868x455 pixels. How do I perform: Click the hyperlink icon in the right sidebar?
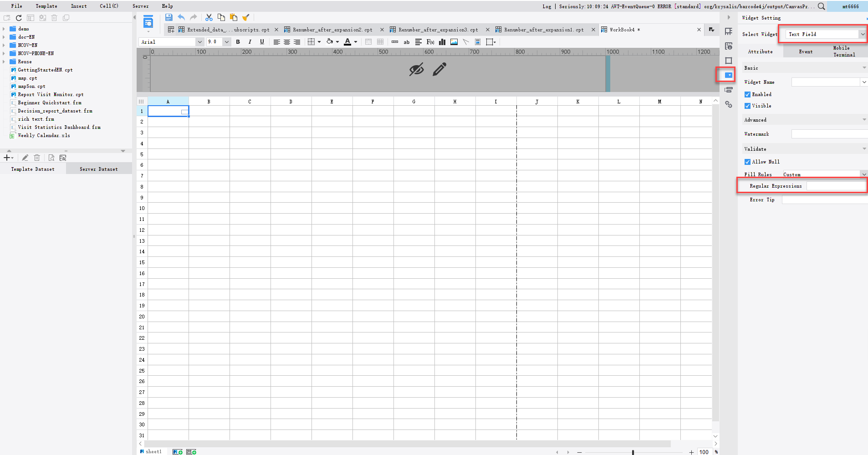pyautogui.click(x=728, y=104)
